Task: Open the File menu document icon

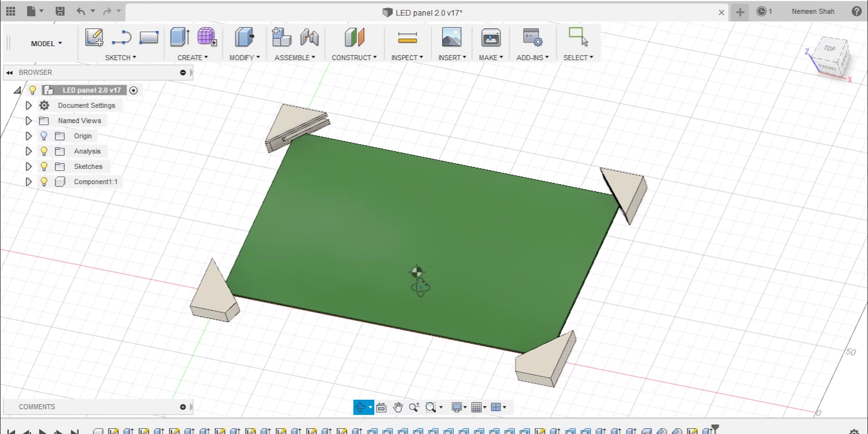Action: click(31, 11)
